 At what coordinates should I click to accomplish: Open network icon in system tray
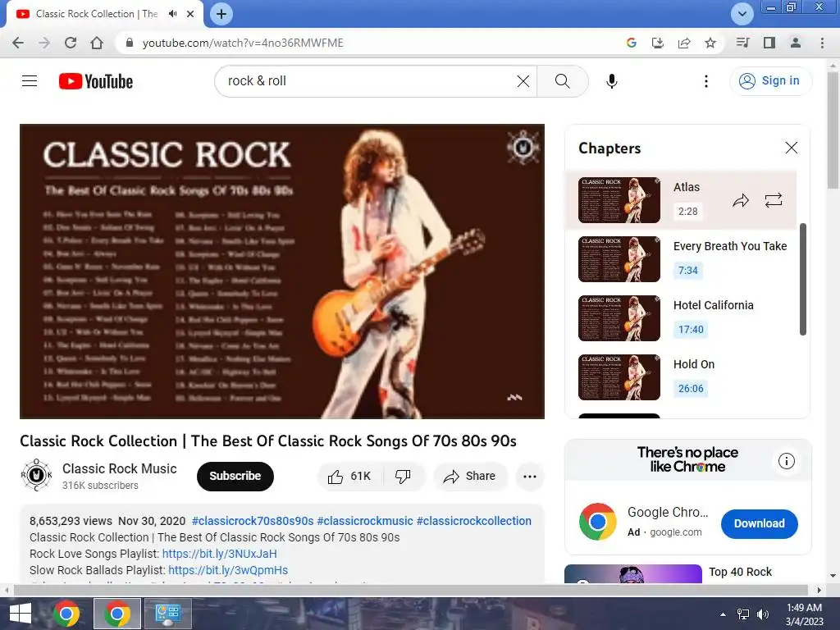(743, 614)
